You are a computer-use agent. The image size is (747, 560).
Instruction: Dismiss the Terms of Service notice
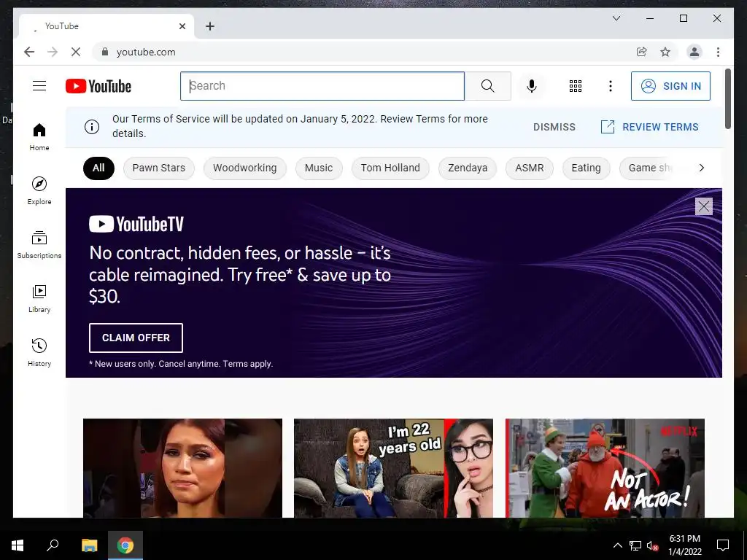tap(554, 127)
